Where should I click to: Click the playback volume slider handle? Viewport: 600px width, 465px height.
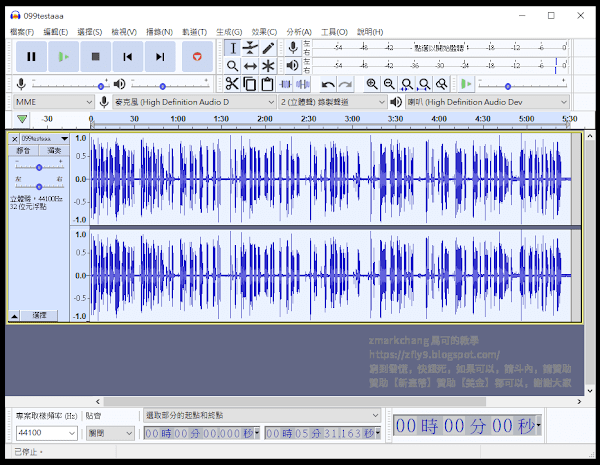click(x=163, y=86)
